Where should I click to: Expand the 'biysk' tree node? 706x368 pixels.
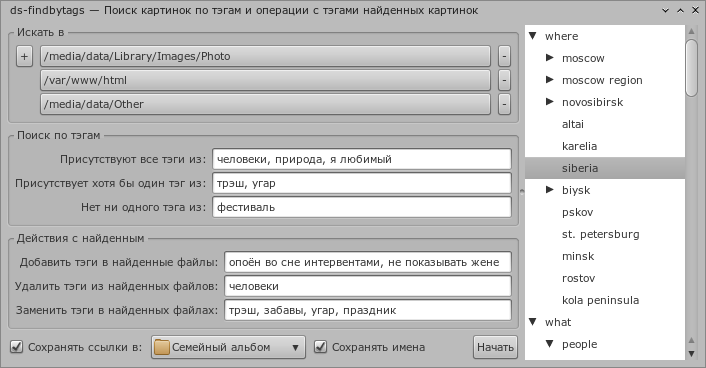click(550, 190)
